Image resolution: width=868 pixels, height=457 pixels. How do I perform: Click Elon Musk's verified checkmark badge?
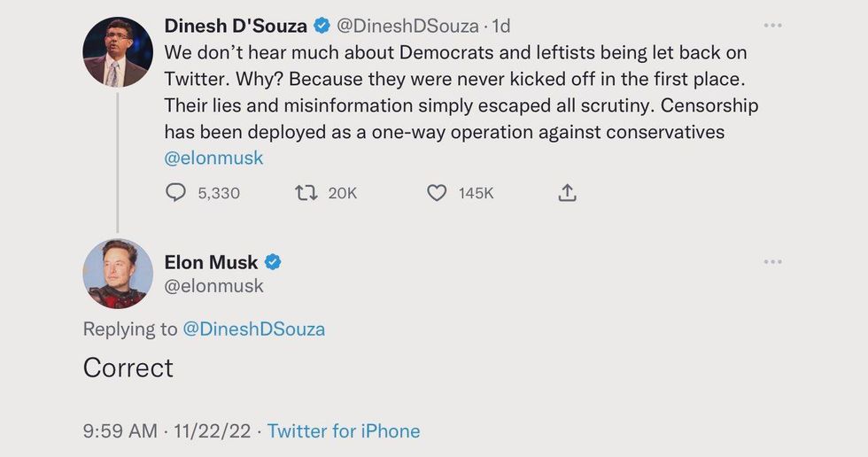click(x=274, y=262)
